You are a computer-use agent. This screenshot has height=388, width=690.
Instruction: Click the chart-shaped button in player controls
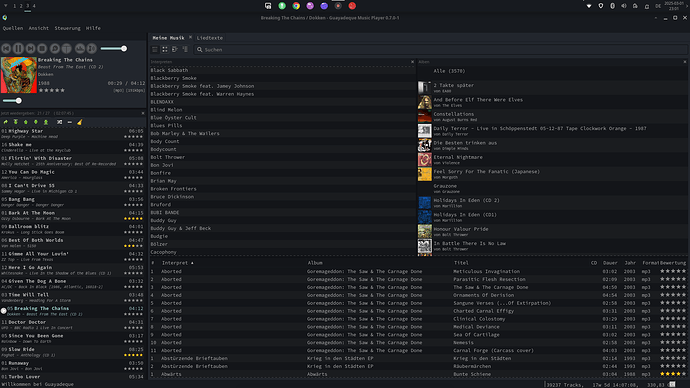[80, 48]
